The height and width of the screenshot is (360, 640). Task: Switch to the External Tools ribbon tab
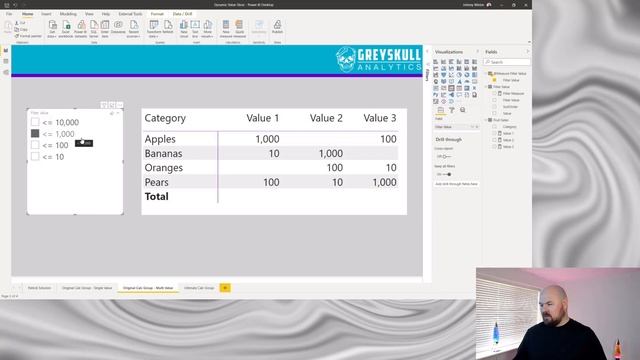(130, 14)
